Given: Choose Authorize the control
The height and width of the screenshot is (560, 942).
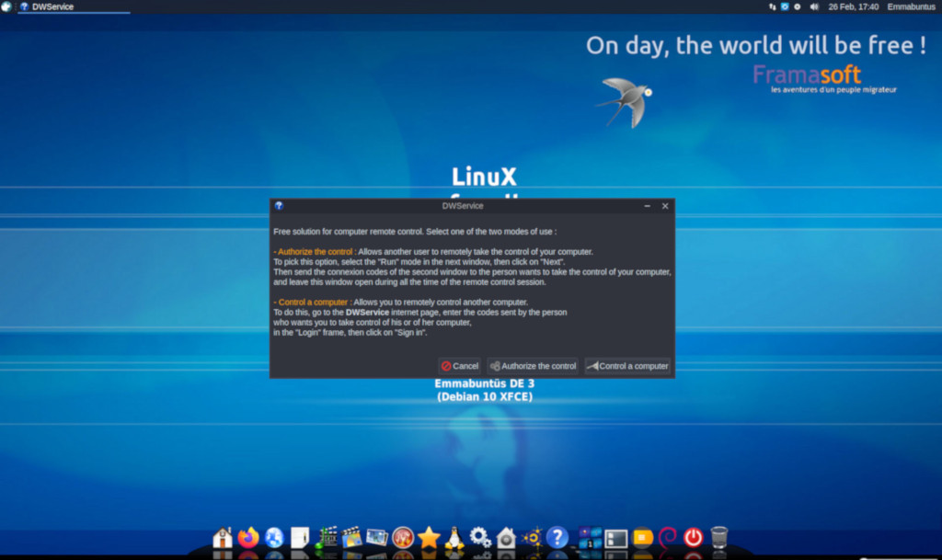Looking at the screenshot, I should [x=533, y=366].
